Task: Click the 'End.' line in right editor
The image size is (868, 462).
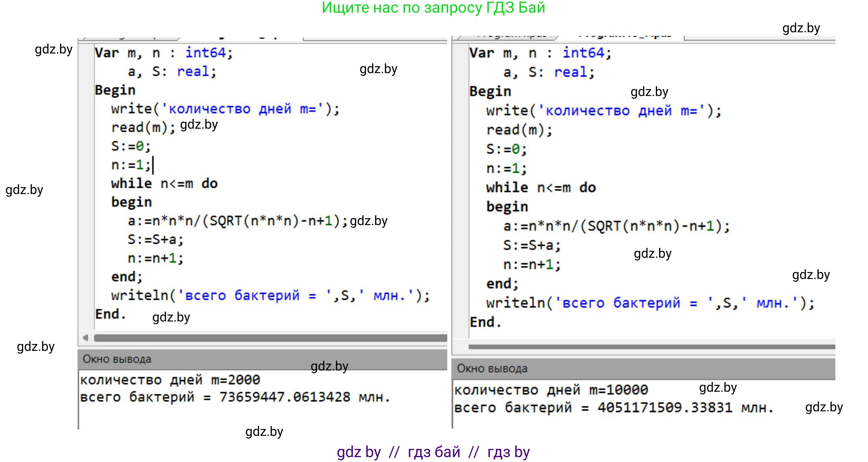Action: [x=484, y=322]
